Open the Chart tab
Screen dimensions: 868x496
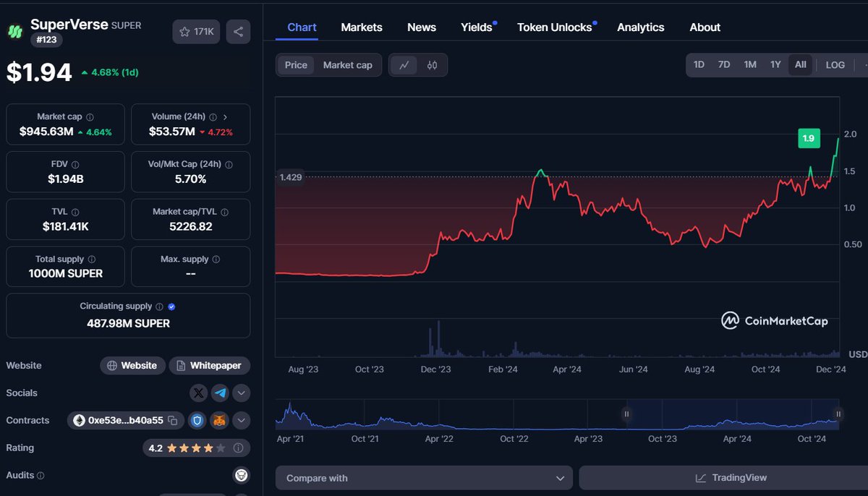302,27
